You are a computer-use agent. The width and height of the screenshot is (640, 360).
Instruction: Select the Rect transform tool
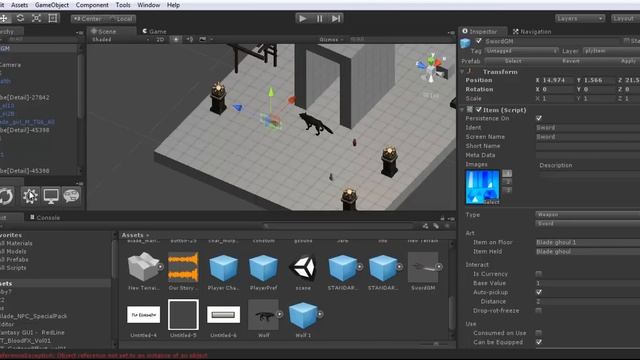53,18
